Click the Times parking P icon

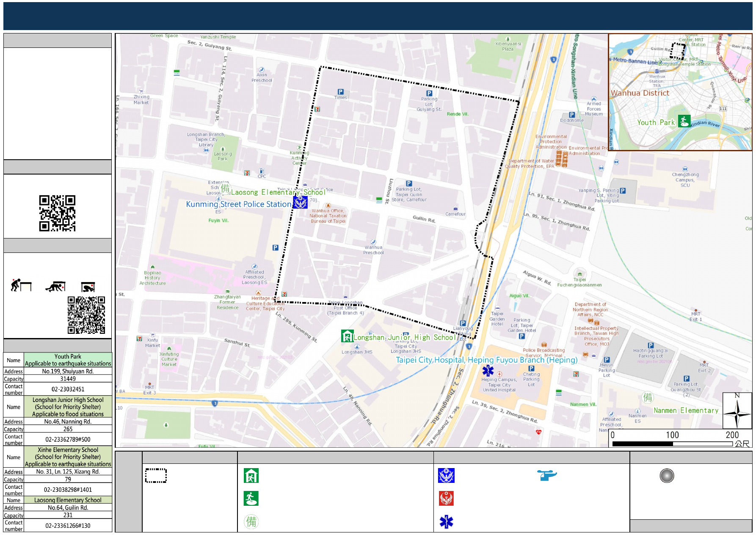[x=340, y=92]
